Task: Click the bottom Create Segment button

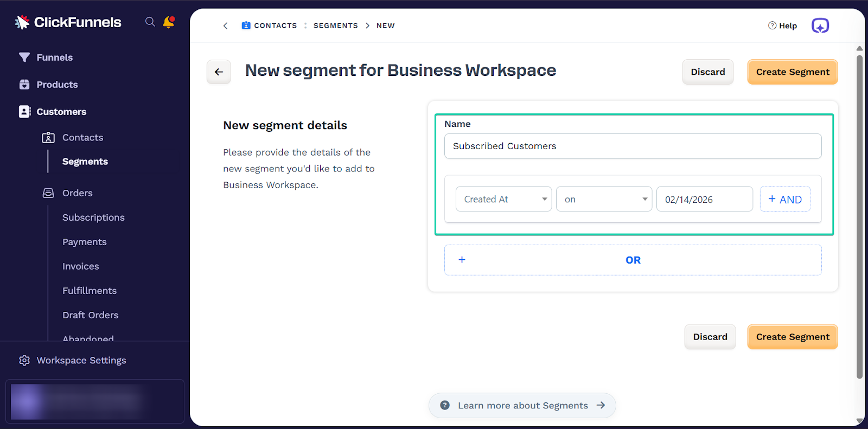Action: click(x=793, y=337)
